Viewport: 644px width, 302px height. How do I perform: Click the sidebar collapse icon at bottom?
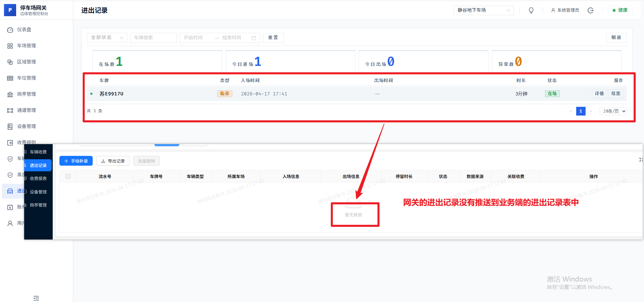coord(36,298)
